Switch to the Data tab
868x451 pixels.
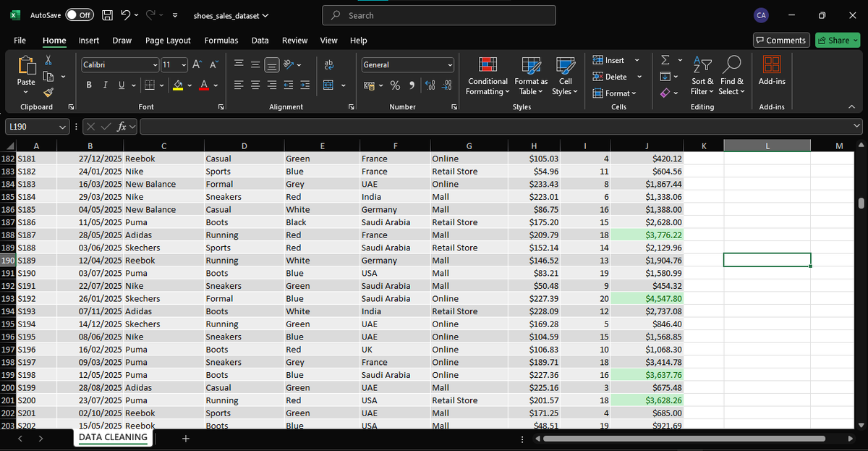pos(260,41)
